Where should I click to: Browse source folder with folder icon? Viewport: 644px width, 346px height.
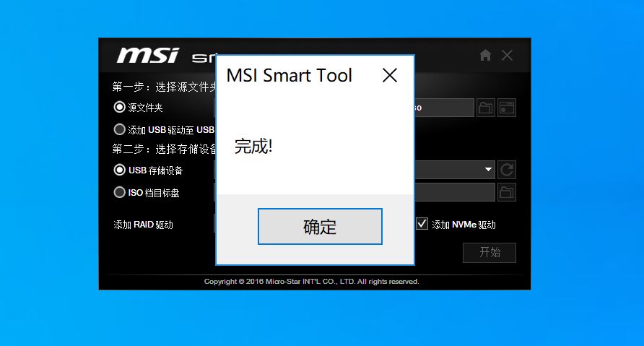(485, 108)
